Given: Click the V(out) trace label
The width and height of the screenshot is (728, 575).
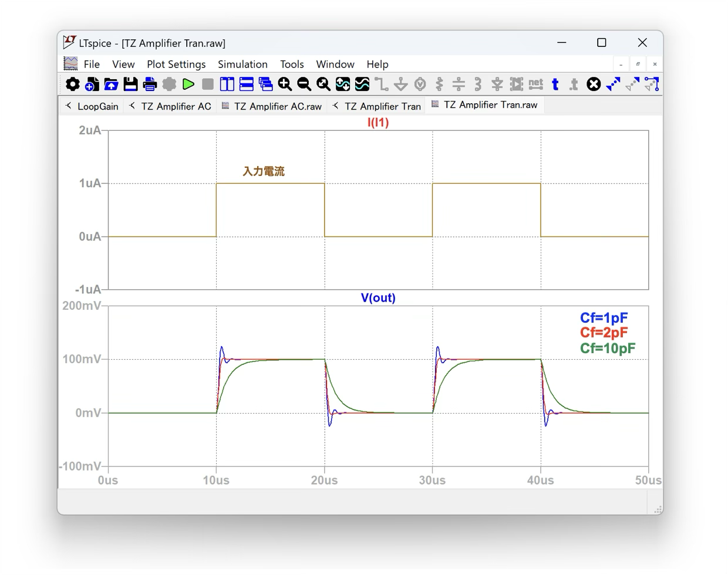Looking at the screenshot, I should click(378, 298).
